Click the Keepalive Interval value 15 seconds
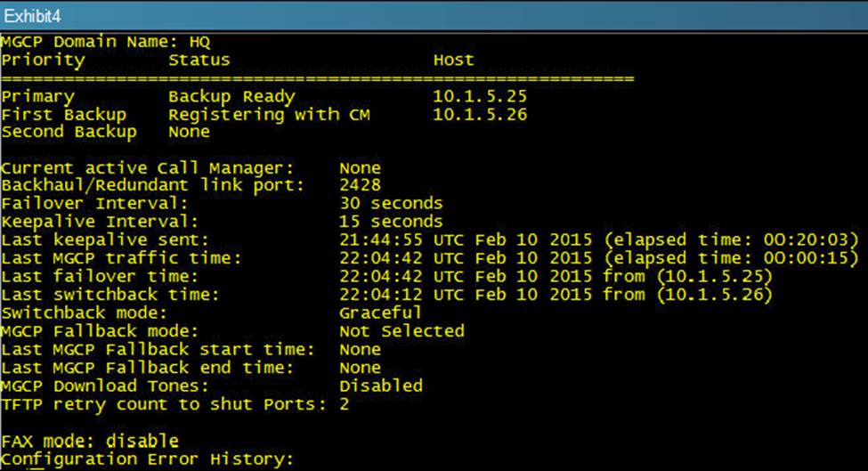This screenshot has width=868, height=471. click(x=391, y=222)
